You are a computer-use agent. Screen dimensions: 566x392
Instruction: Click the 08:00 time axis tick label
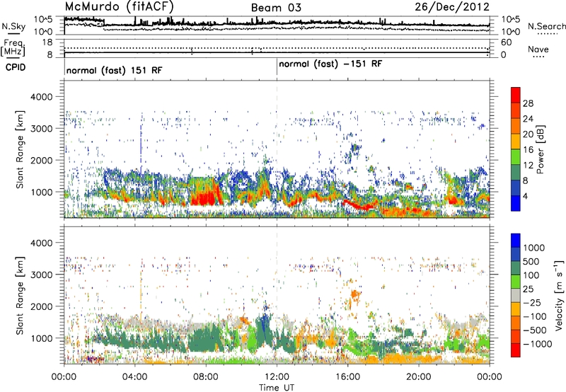pos(206,377)
